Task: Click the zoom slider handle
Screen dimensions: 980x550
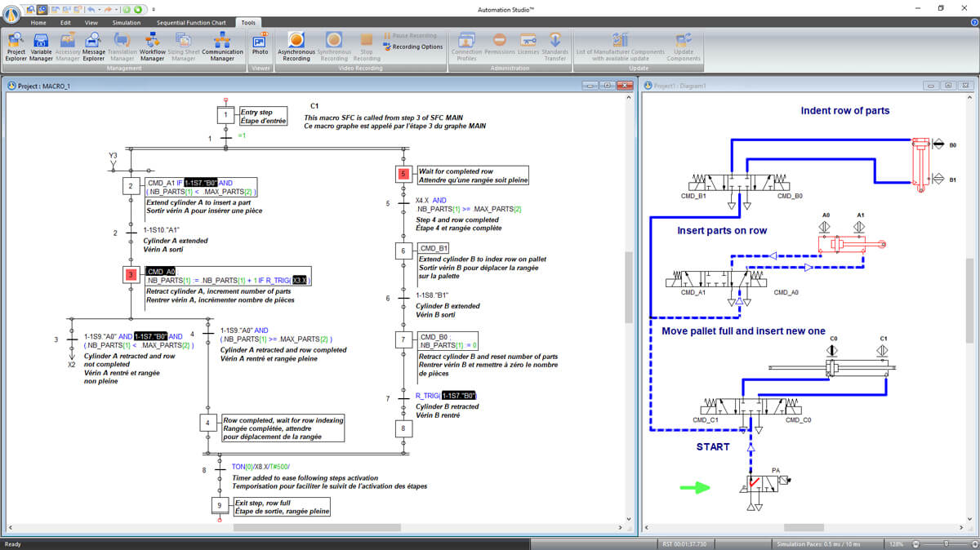Action: tap(946, 543)
